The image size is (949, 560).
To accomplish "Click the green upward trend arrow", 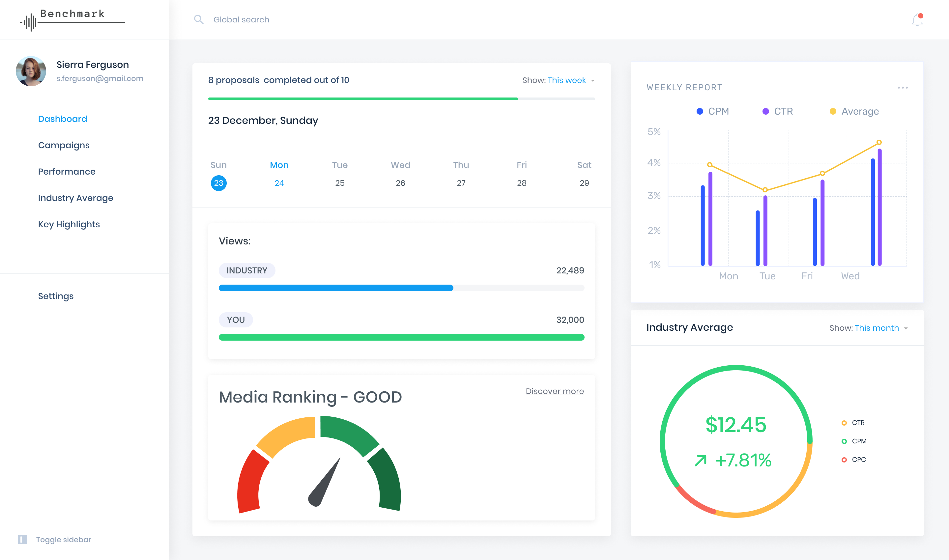I will click(x=701, y=461).
